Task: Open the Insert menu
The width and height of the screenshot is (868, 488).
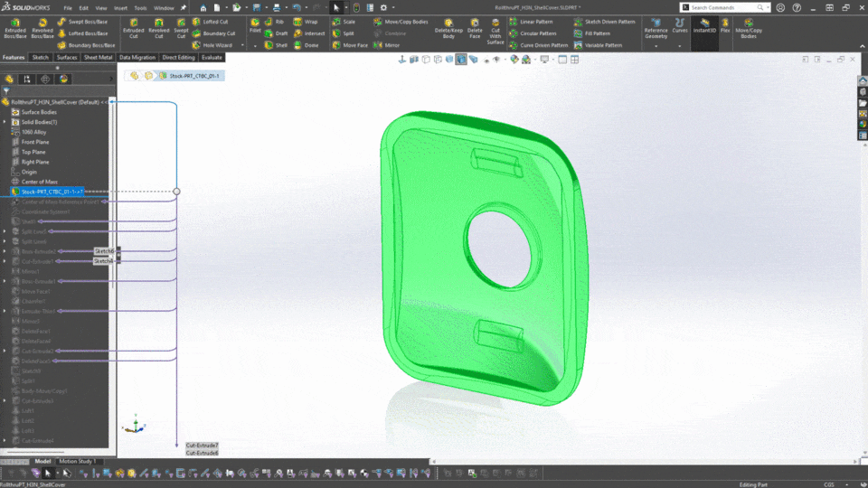Action: pos(121,7)
